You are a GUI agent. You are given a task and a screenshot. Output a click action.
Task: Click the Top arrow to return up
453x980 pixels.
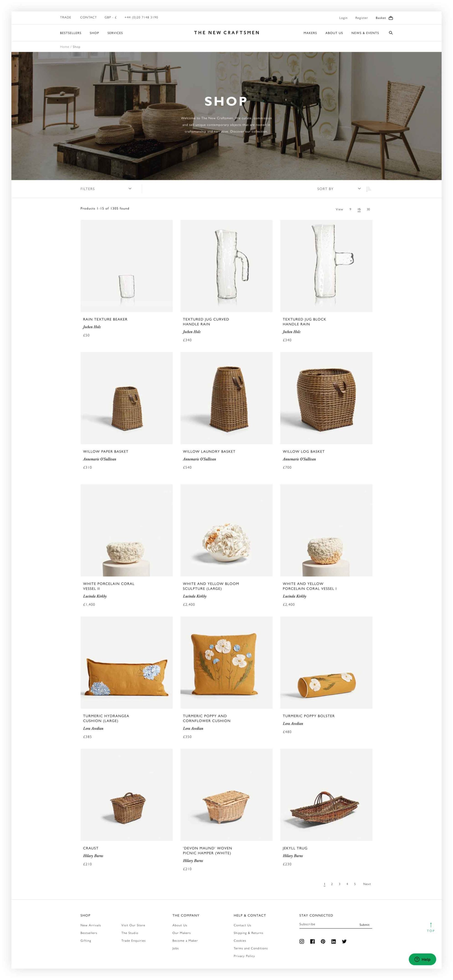(430, 927)
